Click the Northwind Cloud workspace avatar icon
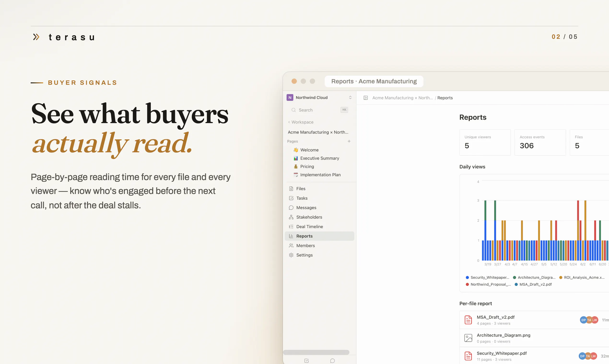Viewport: 609px width, 364px height. point(290,97)
